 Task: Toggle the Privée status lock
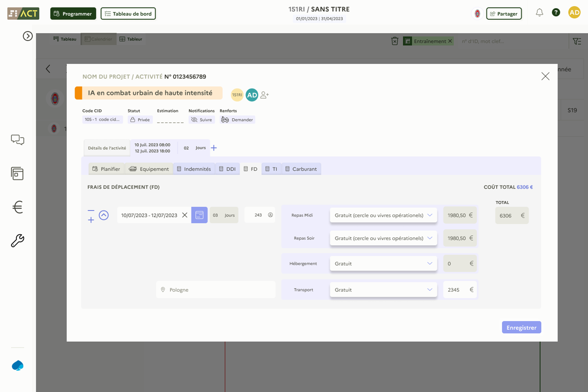pyautogui.click(x=140, y=120)
